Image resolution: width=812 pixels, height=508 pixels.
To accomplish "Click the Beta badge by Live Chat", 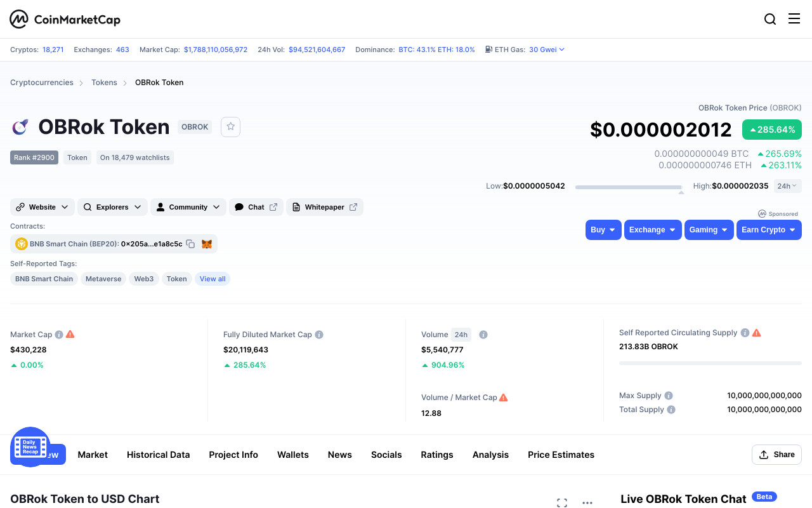I will (764, 497).
